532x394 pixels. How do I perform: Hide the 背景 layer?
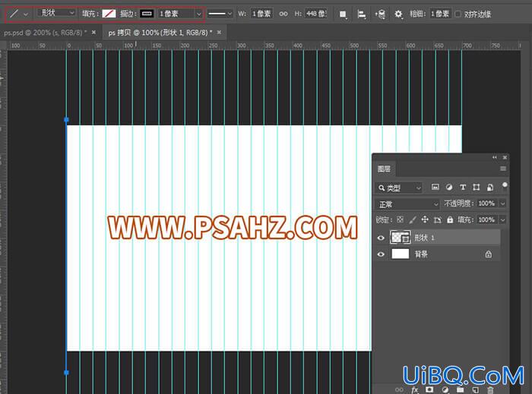click(381, 254)
